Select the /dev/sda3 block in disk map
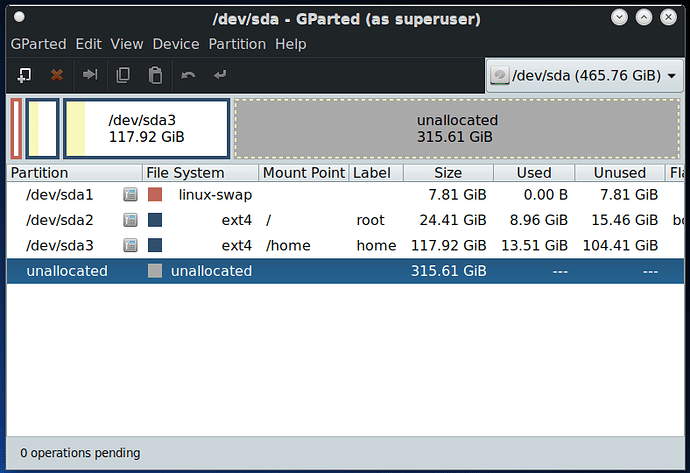Viewport: 690px width, 473px height. pos(147,128)
